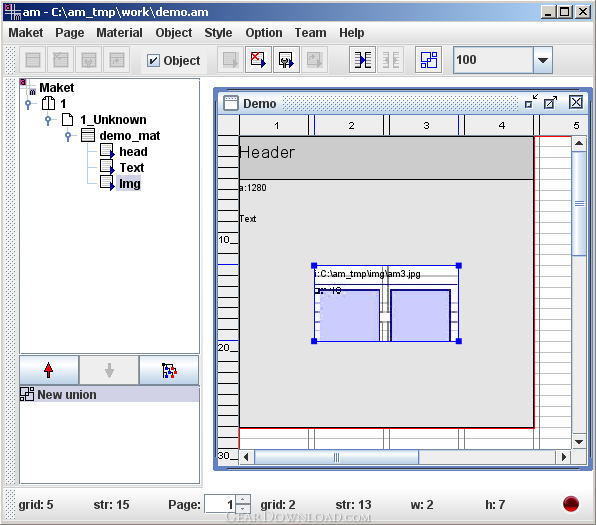
Task: Click the Demo window shrink icon
Action: click(531, 102)
